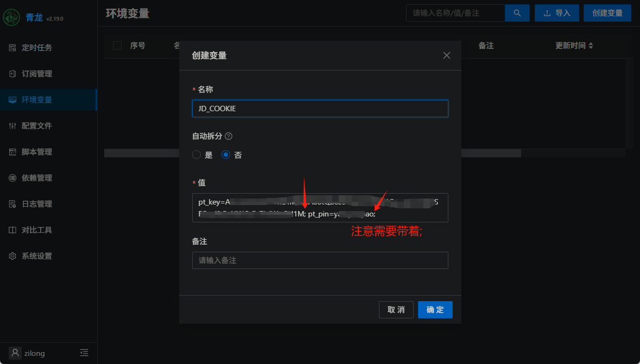Click the 备注 column header in the table
The image size is (640, 364).
coord(486,46)
